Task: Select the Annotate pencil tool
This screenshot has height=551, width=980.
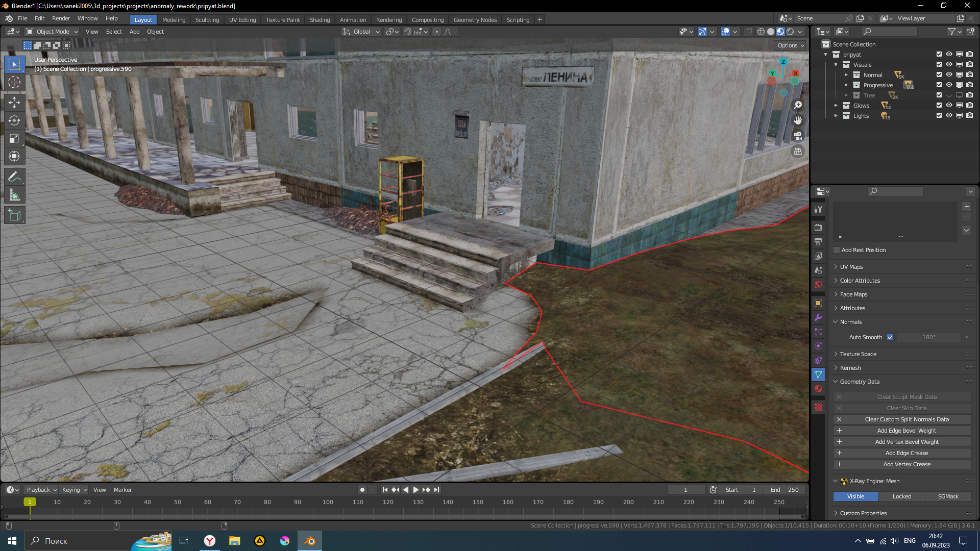Action: pos(14,177)
